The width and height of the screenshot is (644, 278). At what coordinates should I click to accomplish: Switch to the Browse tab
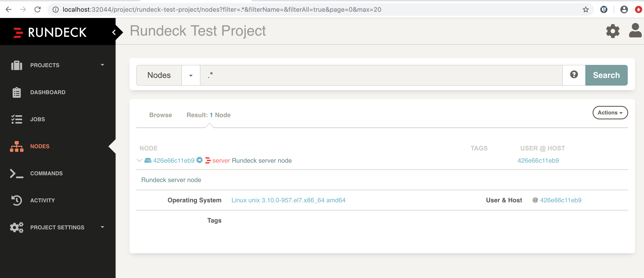[x=160, y=115]
